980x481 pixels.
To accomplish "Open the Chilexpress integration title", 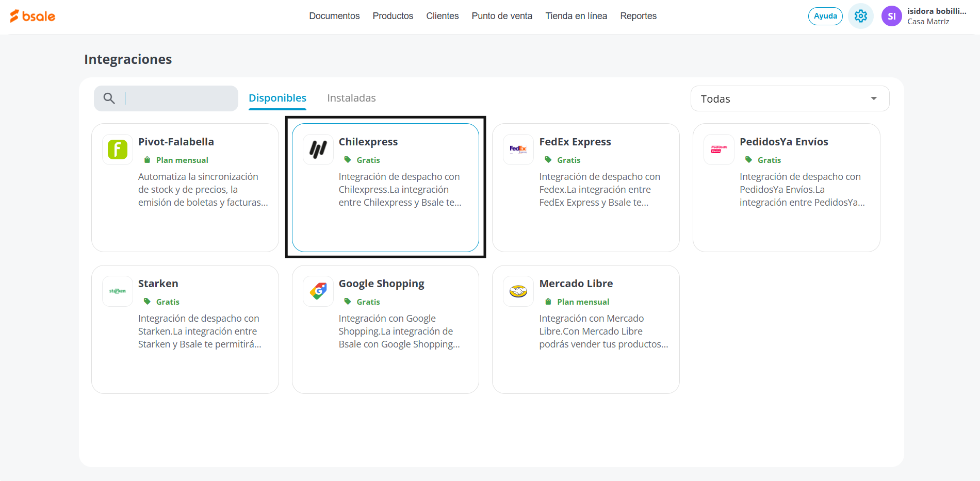I will 368,142.
